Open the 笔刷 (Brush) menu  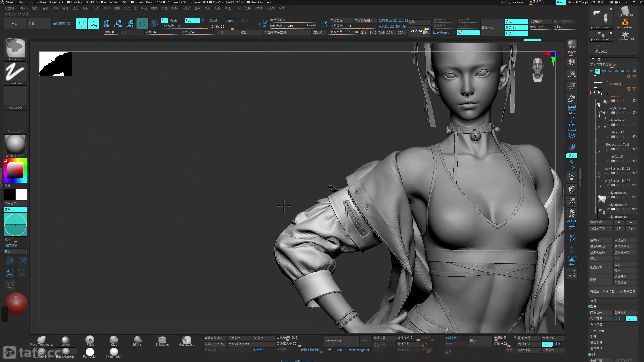pyautogui.click(x=35, y=8)
